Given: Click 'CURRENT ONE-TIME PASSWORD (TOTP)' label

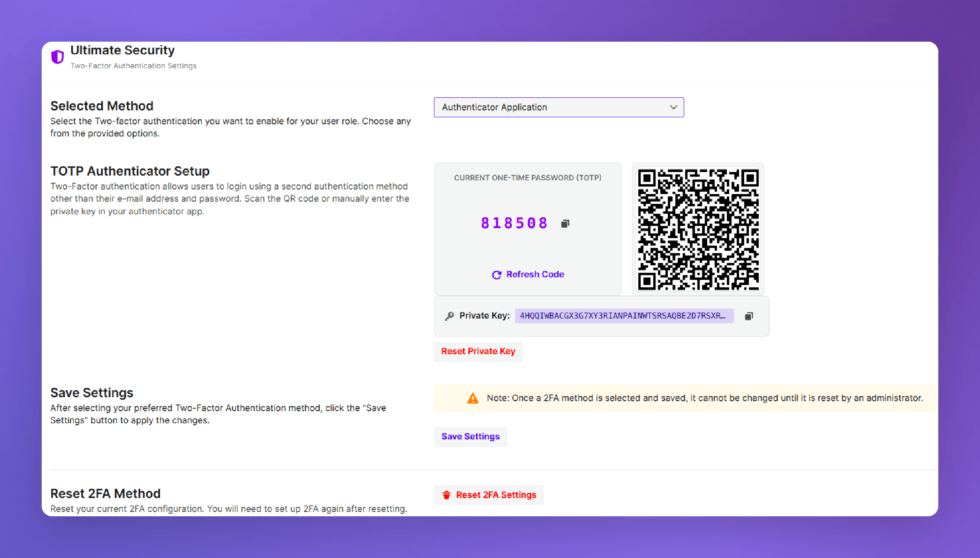Looking at the screenshot, I should click(528, 178).
